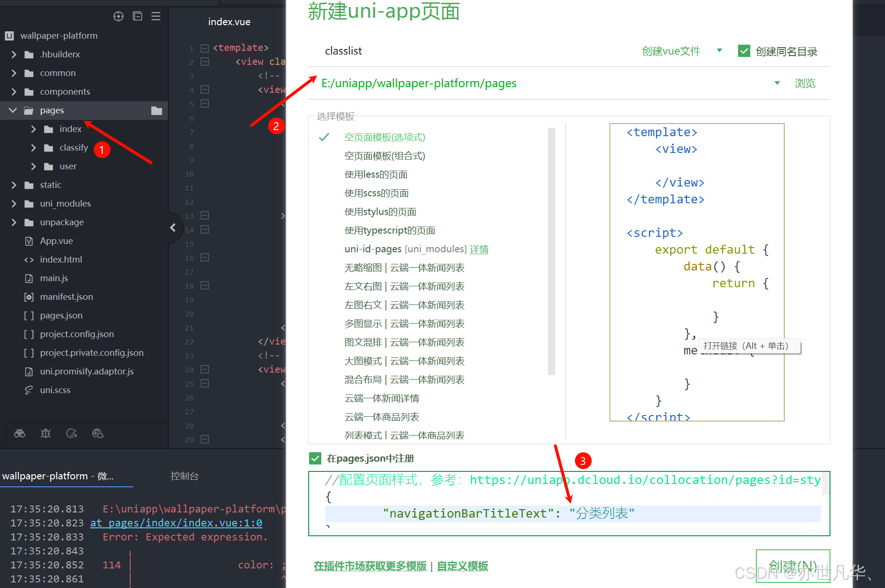Screen dimensions: 885x588
Task: Expand the index folder under pages
Action: (33, 129)
